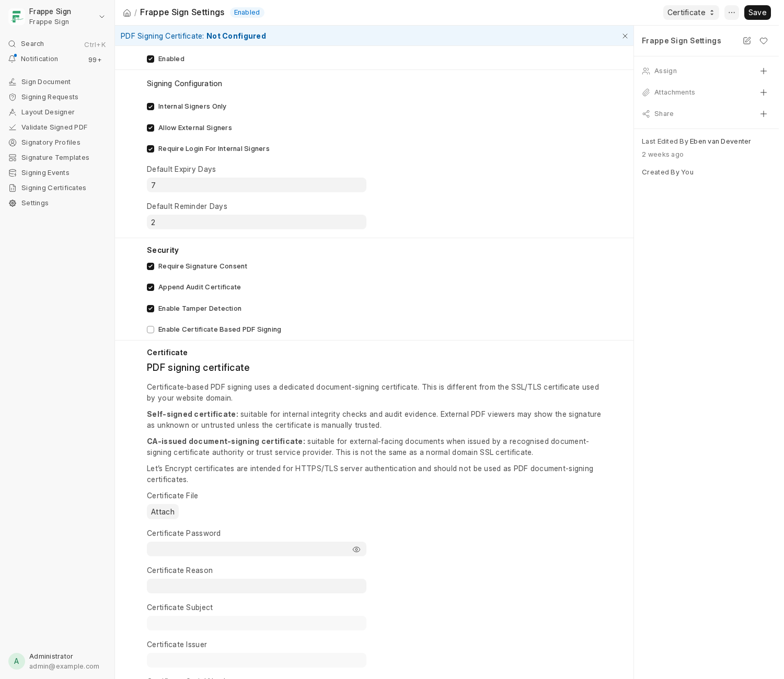Click the Settings gear icon in sidebar
784x679 pixels.
tap(13, 203)
